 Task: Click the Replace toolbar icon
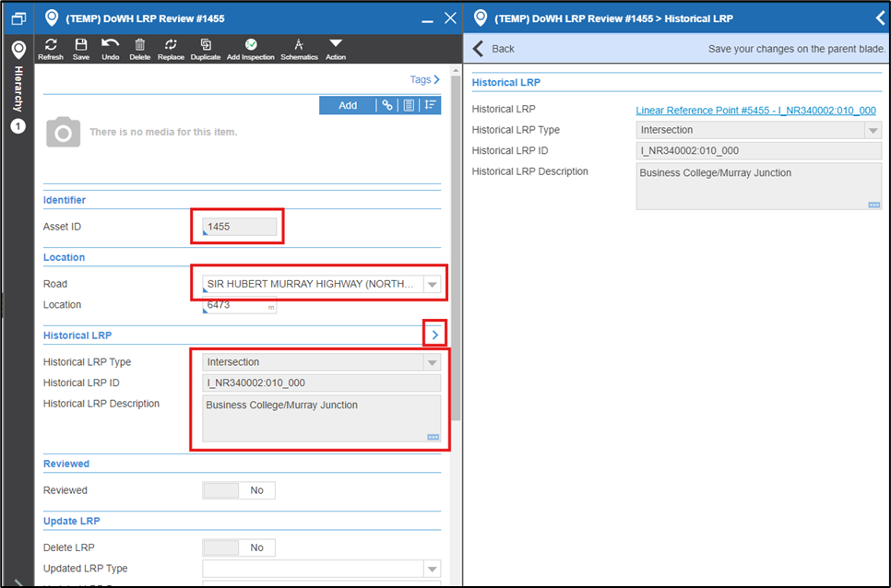(171, 49)
